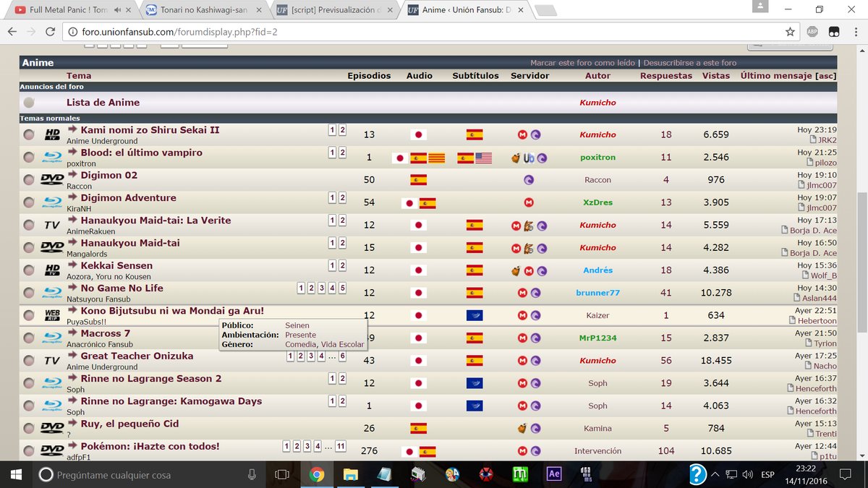Open the Chrome profile icon in the title bar

click(x=759, y=7)
